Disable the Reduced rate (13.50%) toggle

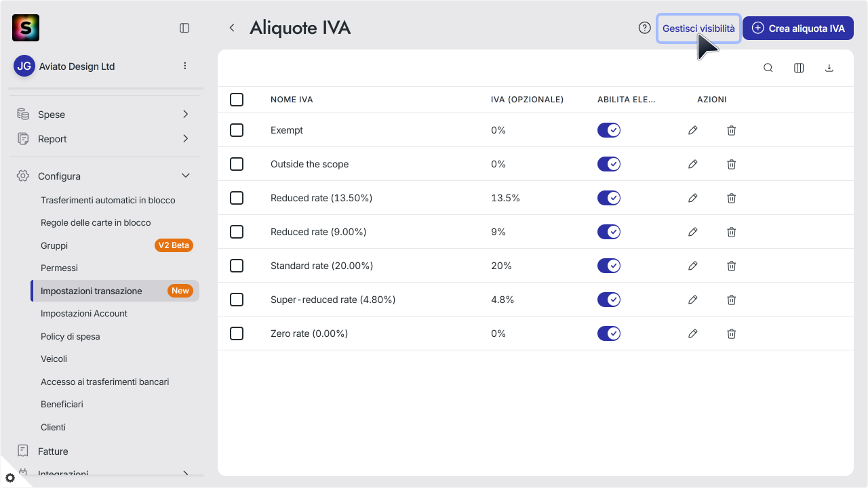[x=609, y=198]
